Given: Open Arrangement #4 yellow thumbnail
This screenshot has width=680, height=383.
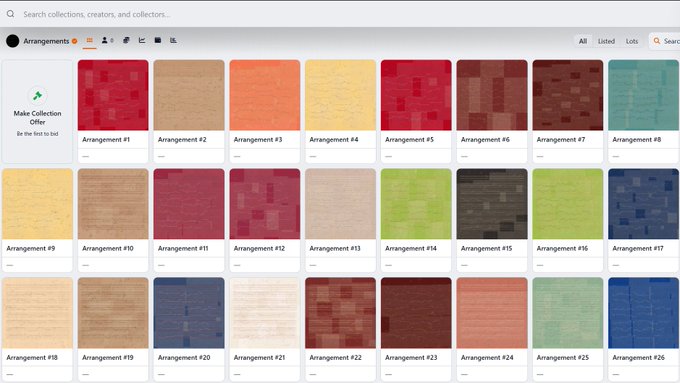Looking at the screenshot, I should [x=340, y=95].
